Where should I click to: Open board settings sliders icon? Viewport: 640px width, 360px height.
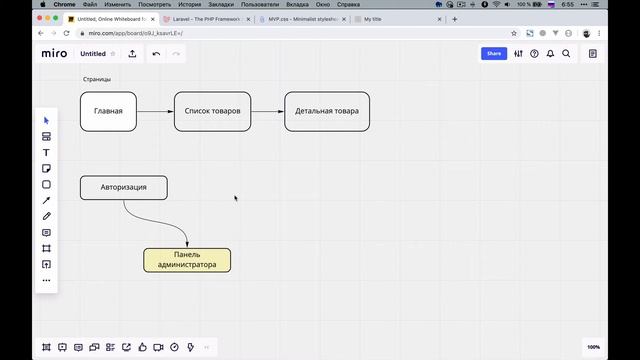[x=518, y=53]
